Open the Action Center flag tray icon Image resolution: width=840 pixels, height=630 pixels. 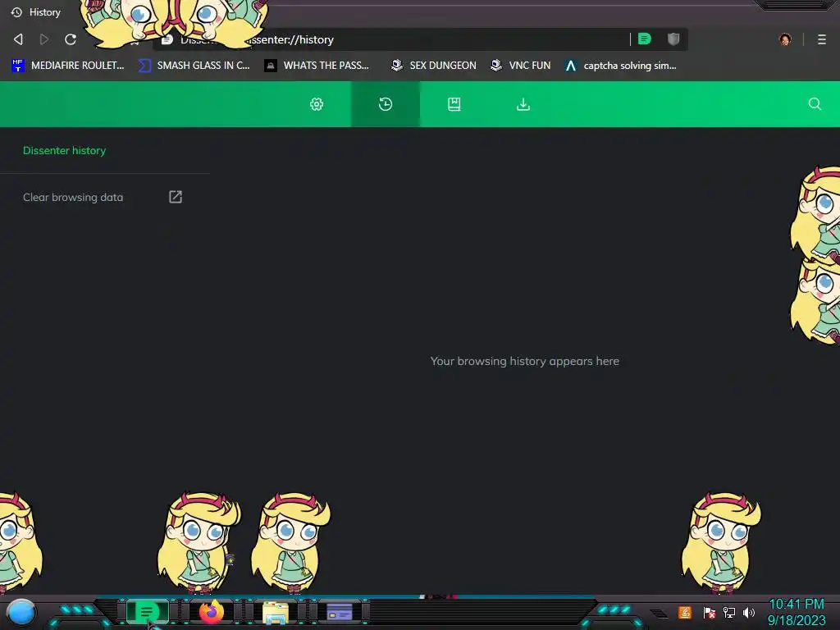point(710,612)
